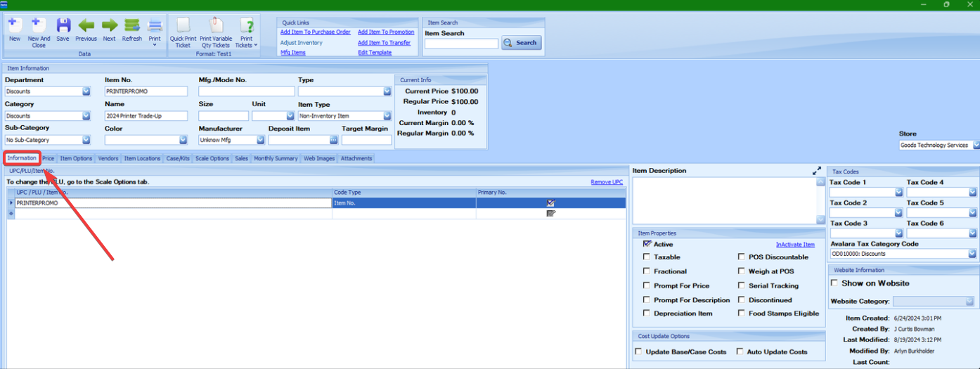Viewport: 980px width, 369px height.
Task: Click the New item toolbar icon
Action: click(x=14, y=27)
